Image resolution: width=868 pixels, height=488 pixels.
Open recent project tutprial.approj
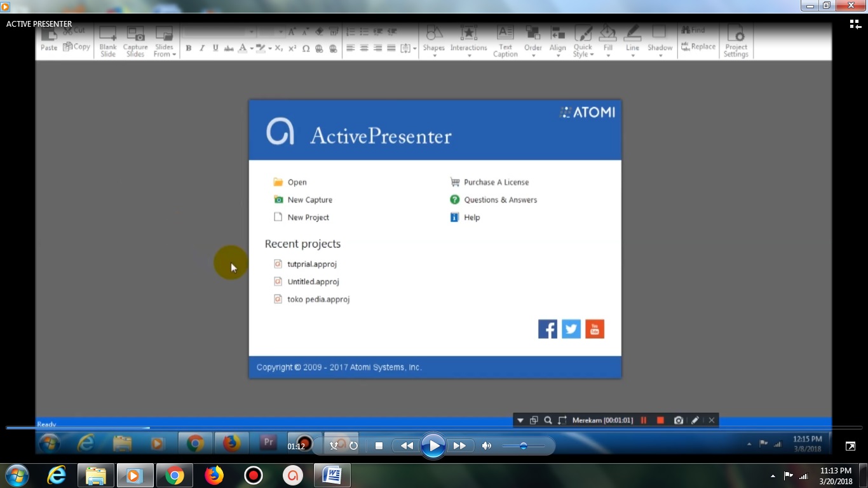coord(306,264)
